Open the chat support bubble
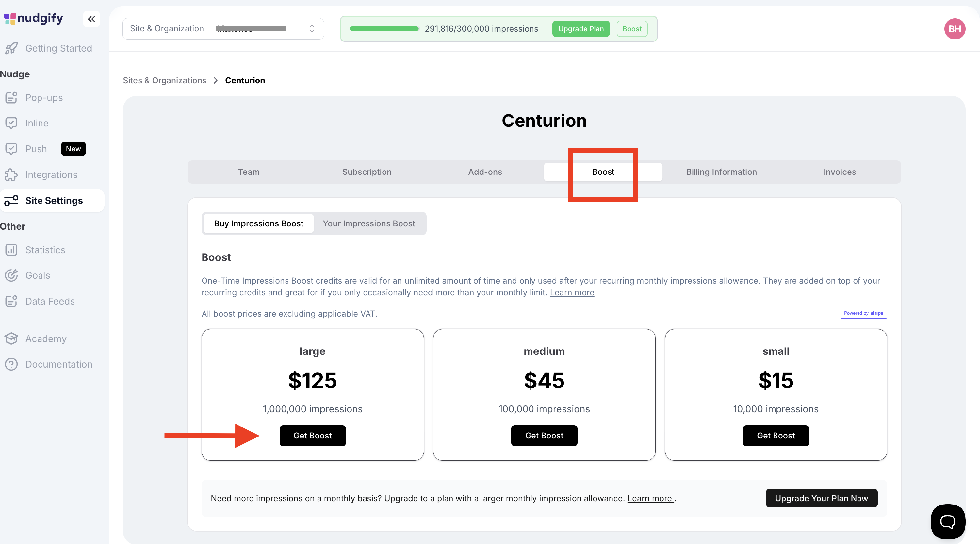Screen dimensions: 980x544 click(x=947, y=521)
